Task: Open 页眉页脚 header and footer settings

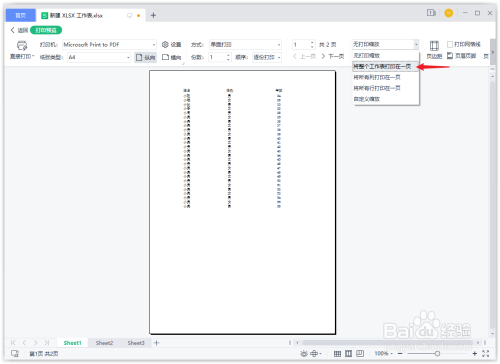Action: (x=462, y=56)
